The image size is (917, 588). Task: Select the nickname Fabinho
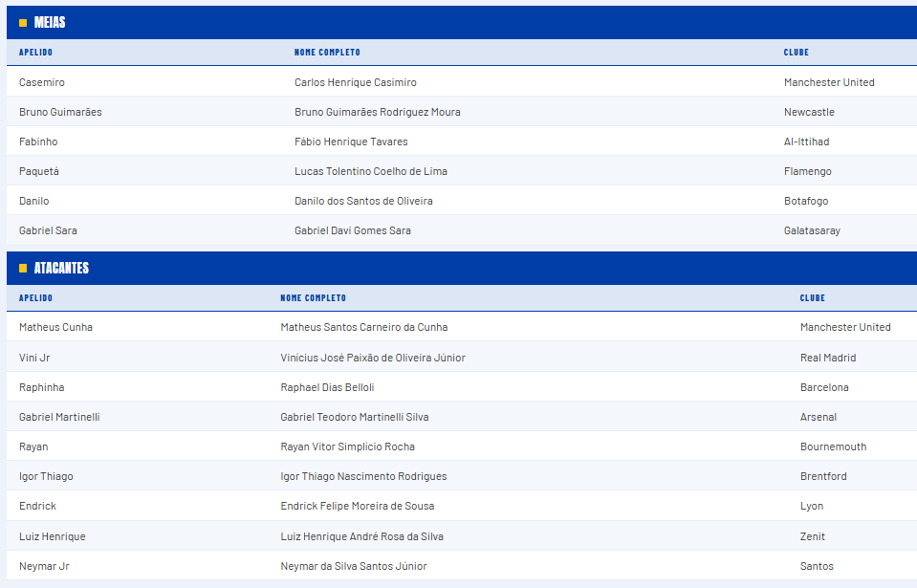[38, 142]
